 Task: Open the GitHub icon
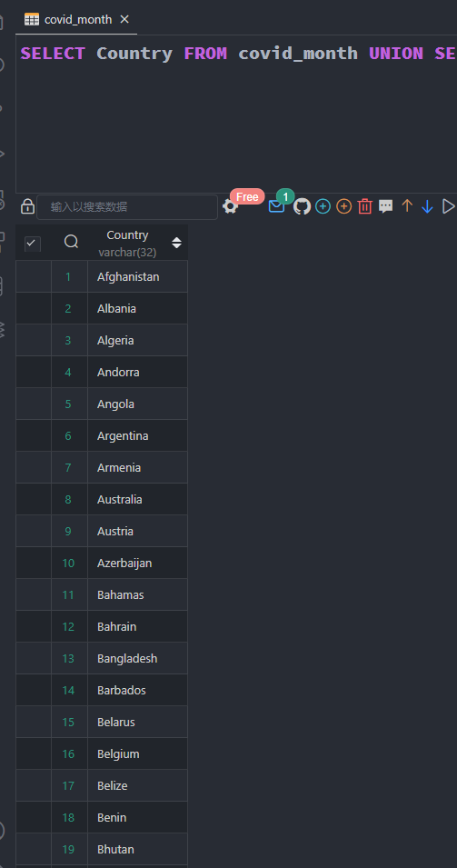(x=302, y=207)
